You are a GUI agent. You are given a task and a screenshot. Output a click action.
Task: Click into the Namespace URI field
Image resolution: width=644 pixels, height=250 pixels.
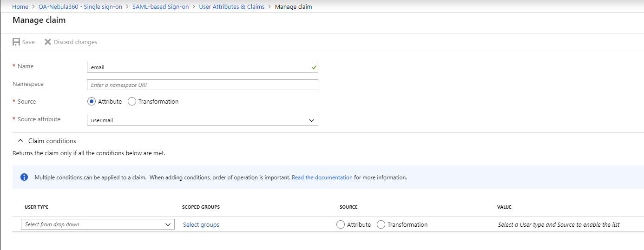point(203,85)
